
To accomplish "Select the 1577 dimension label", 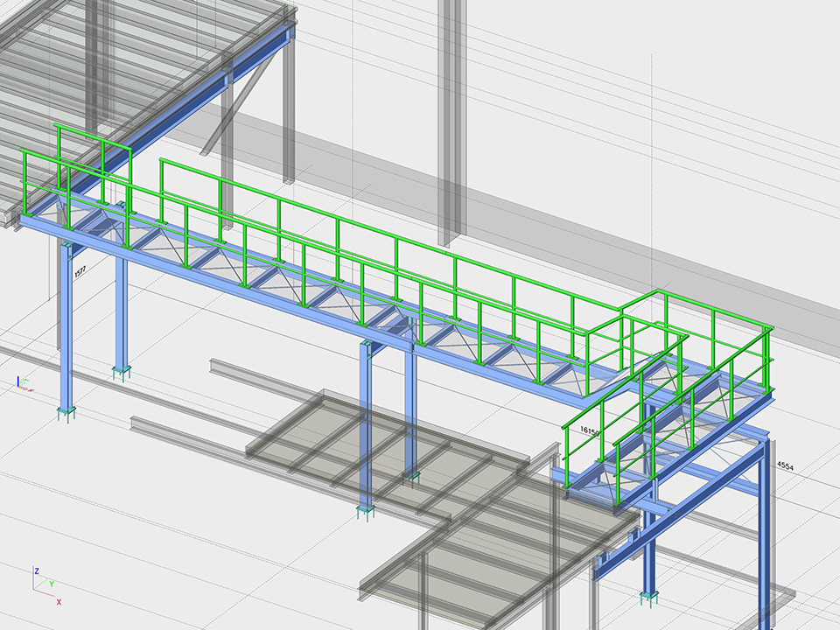I will point(79,272).
